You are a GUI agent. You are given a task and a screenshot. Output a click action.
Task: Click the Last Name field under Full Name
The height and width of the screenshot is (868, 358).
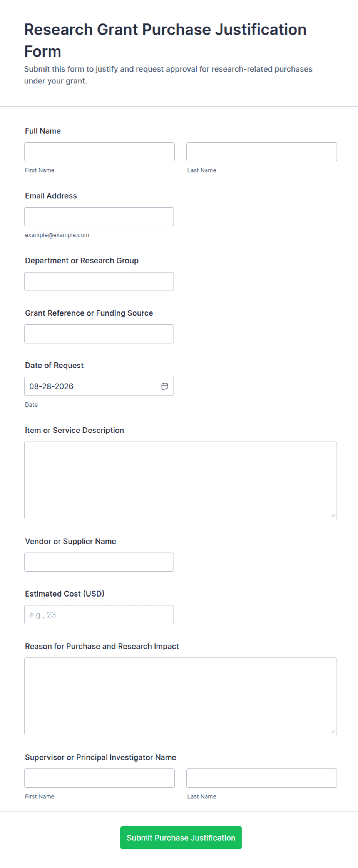pos(262,152)
